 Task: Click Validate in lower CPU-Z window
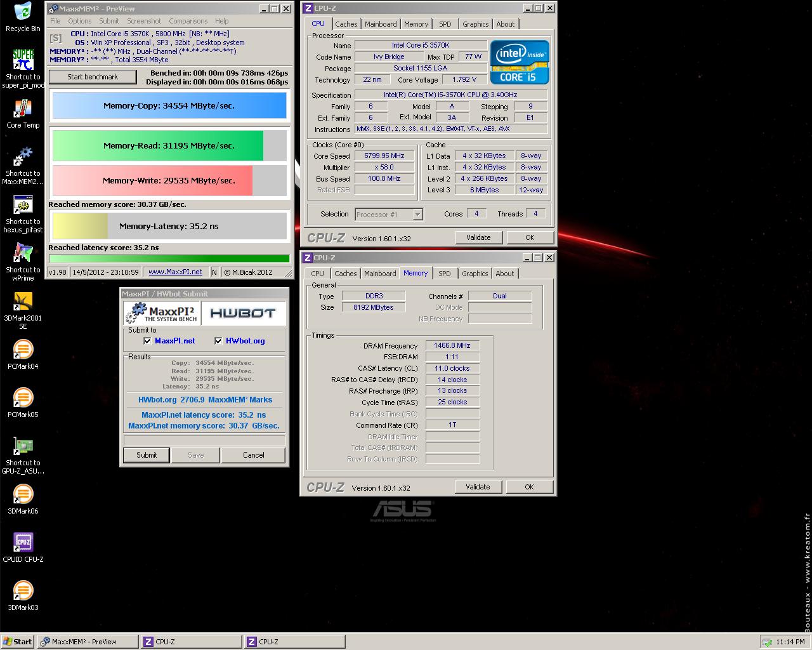[x=478, y=487]
